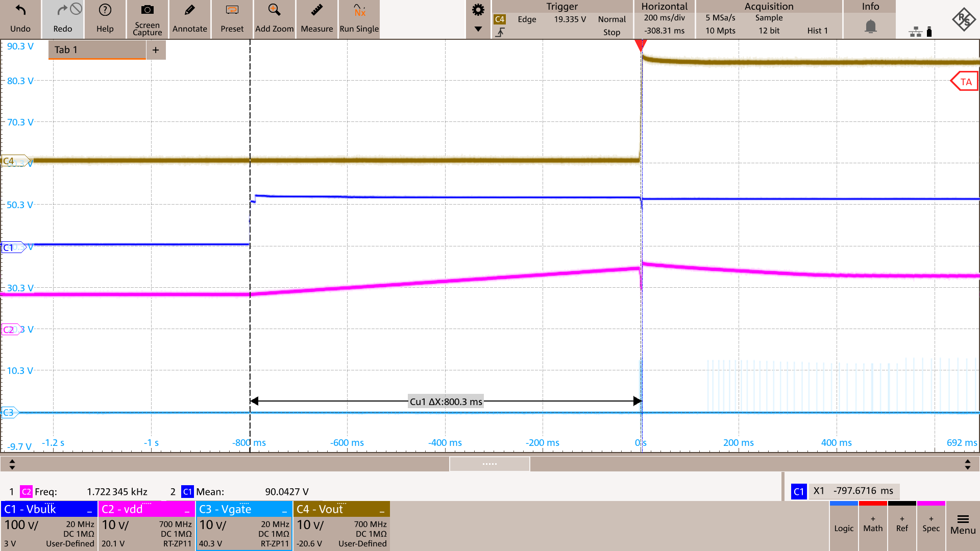980x551 pixels.
Task: Toggle the trigger slope indicator
Action: 500,32
